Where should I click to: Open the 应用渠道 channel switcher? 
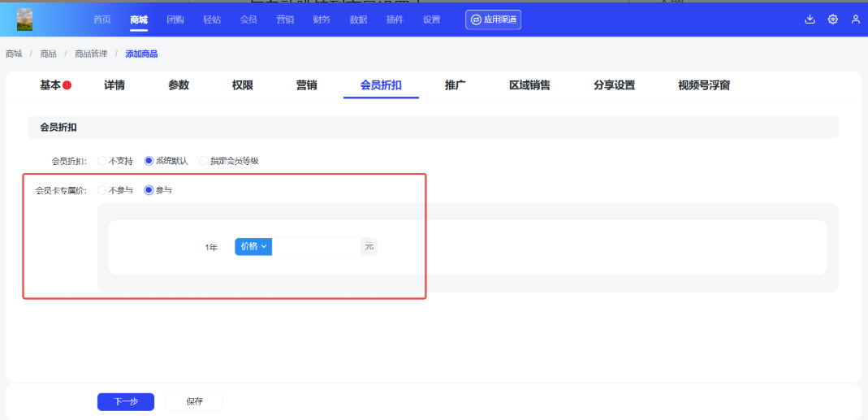pyautogui.click(x=493, y=19)
